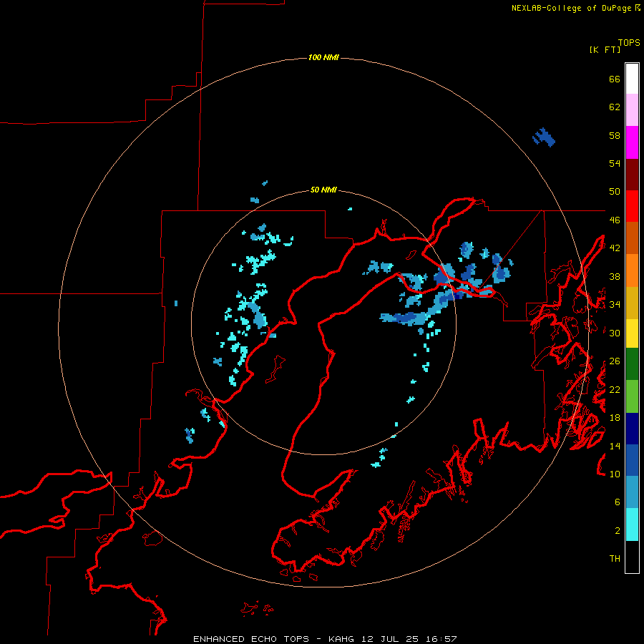Image resolution: width=644 pixels, height=644 pixels.
Task: Click the bright red 50 kft legend swatch
Action: 632,206
